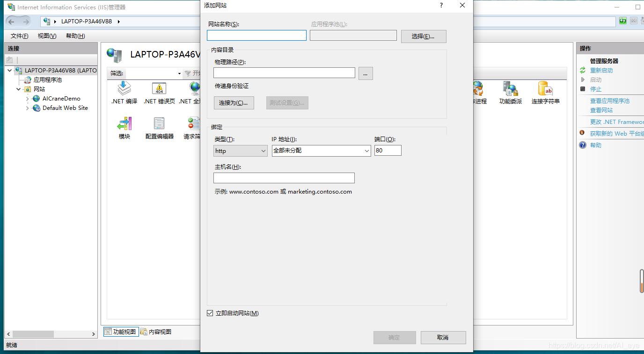644x354 pixels.
Task: Open the 筛选 filter dropdown arrow
Action: [179, 73]
